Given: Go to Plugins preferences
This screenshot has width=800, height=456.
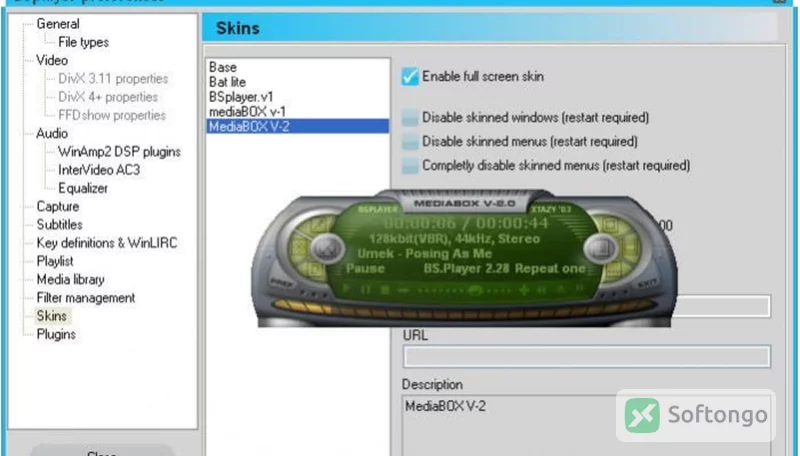Looking at the screenshot, I should tap(56, 335).
